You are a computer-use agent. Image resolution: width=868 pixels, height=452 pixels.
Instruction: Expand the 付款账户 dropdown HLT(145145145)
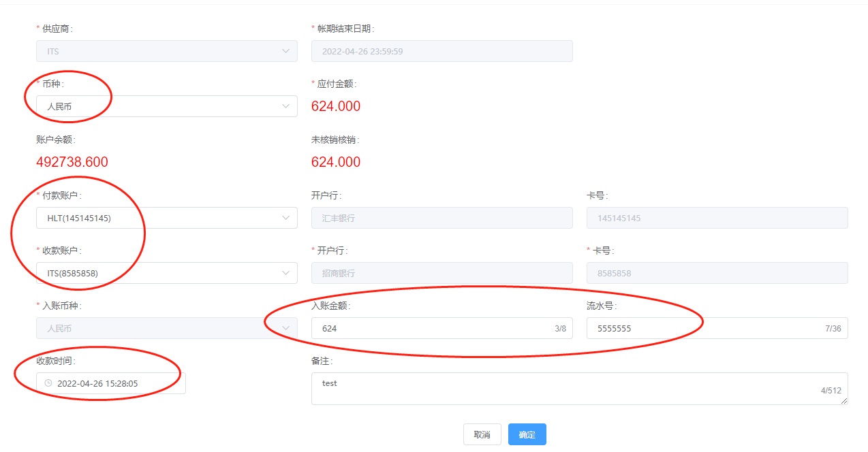(x=166, y=218)
